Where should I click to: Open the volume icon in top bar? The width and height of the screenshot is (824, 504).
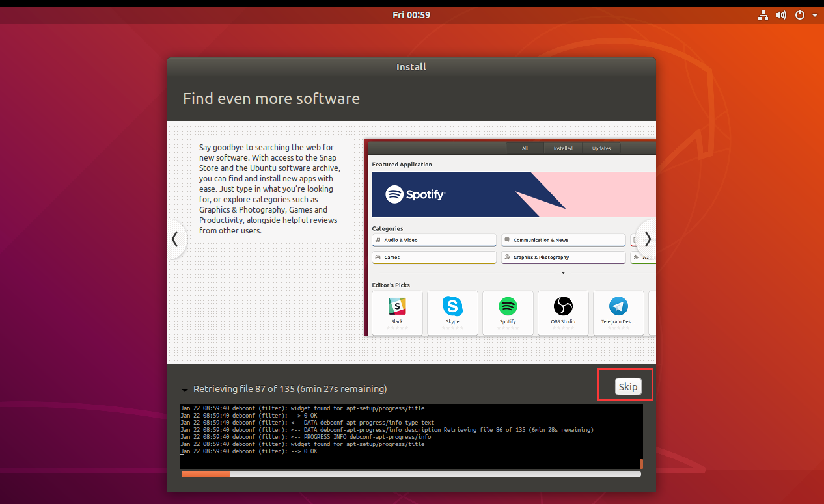tap(781, 15)
